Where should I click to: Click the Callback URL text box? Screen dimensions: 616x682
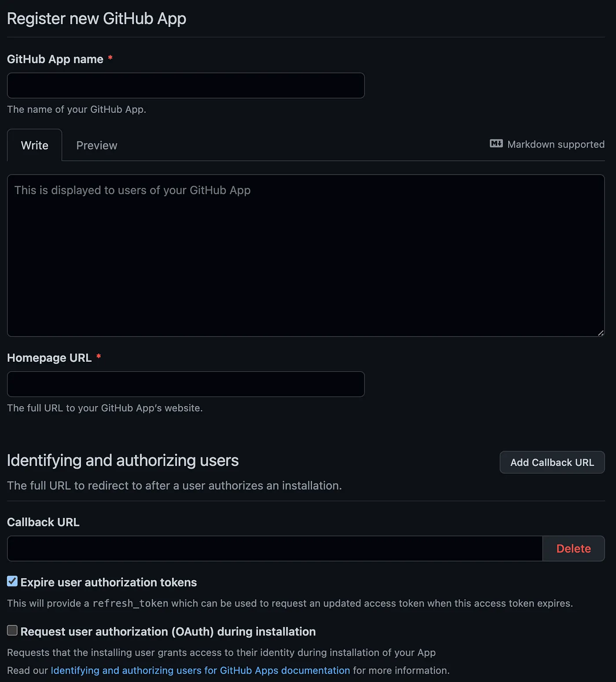tap(275, 549)
